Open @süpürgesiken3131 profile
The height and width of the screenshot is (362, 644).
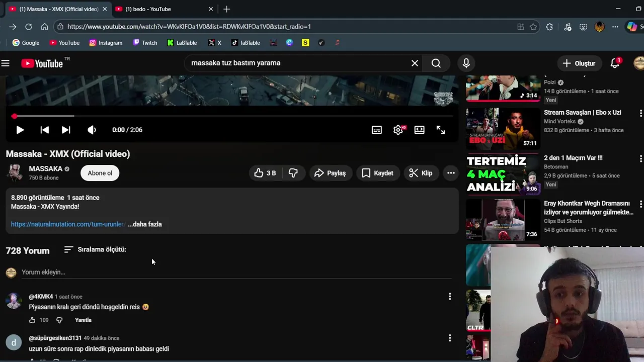coord(55,338)
